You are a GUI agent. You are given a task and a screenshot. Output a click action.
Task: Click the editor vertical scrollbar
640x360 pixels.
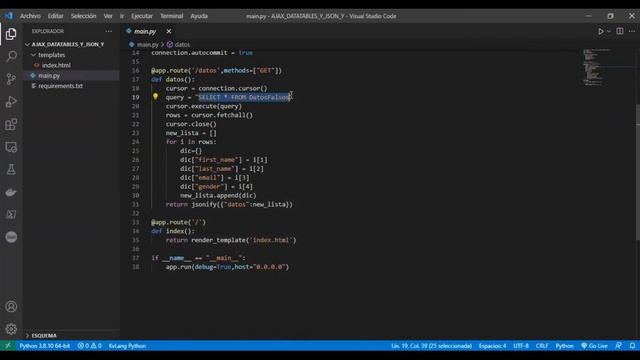[638, 173]
